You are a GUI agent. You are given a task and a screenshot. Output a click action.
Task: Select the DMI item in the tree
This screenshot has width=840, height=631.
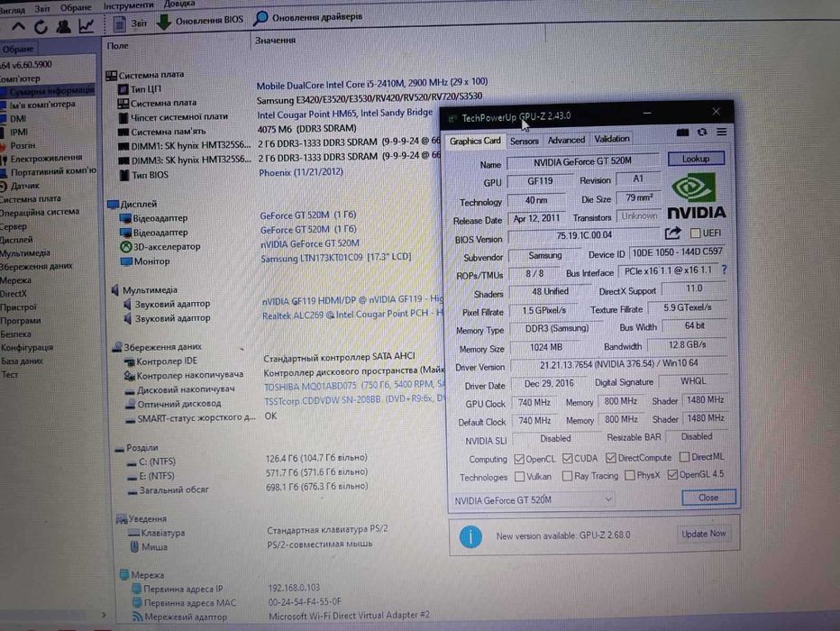click(x=18, y=118)
